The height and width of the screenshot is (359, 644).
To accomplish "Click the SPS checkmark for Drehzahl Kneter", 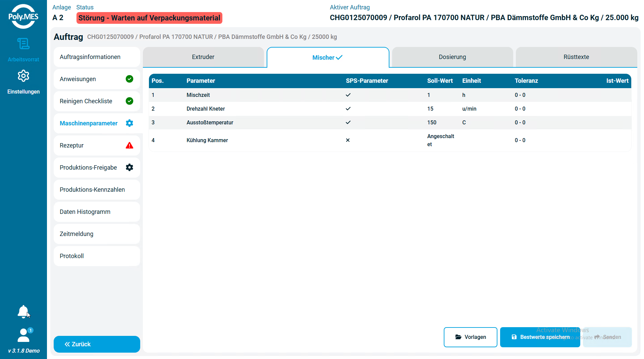I will [348, 109].
